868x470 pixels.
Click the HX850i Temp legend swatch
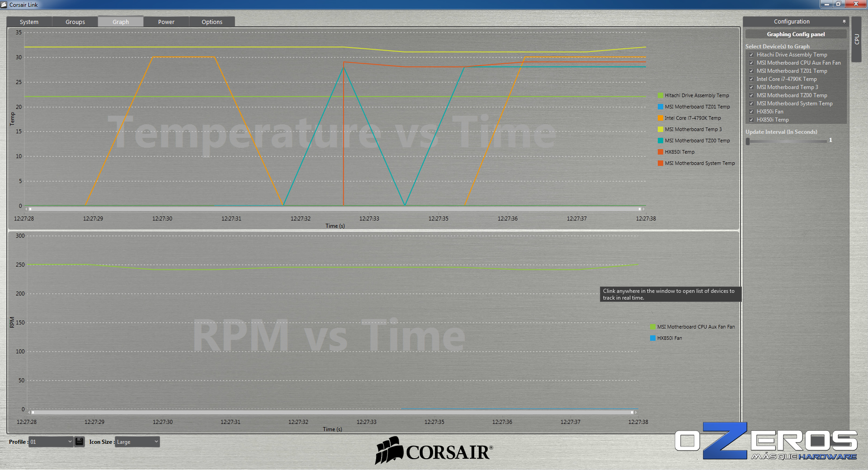660,152
